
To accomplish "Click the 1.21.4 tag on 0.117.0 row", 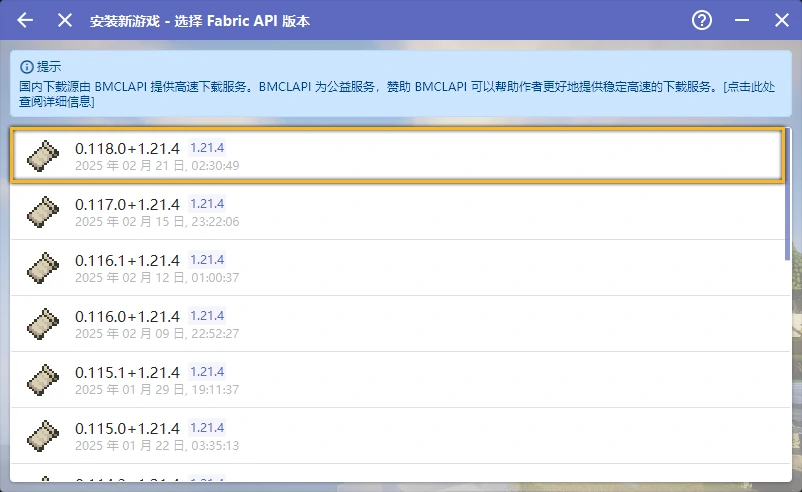I will click(x=207, y=204).
